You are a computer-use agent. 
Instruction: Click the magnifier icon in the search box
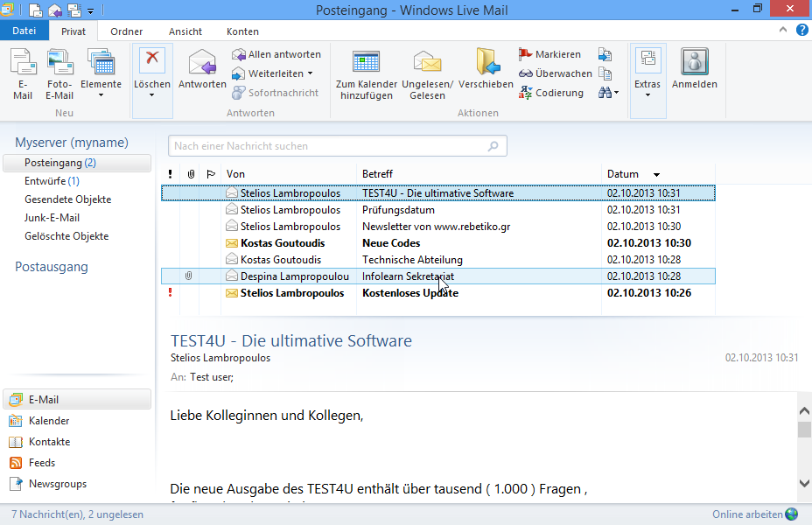[x=493, y=146]
